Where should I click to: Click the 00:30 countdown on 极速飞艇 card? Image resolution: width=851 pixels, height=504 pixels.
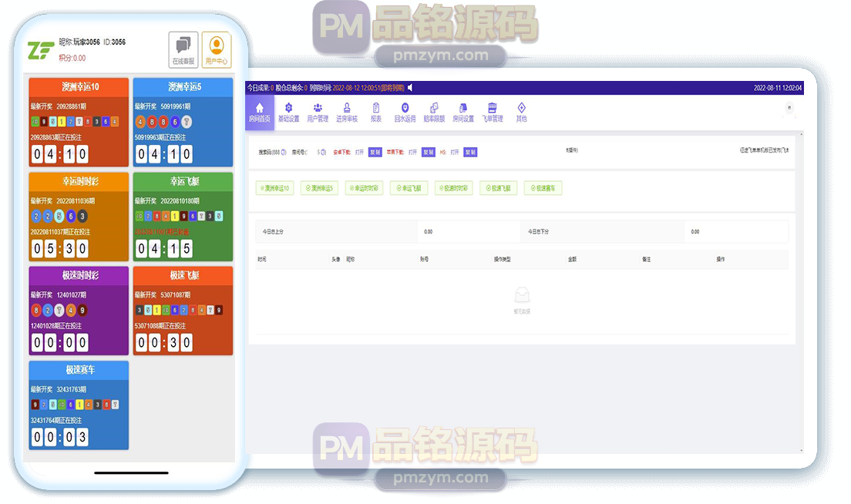163,342
